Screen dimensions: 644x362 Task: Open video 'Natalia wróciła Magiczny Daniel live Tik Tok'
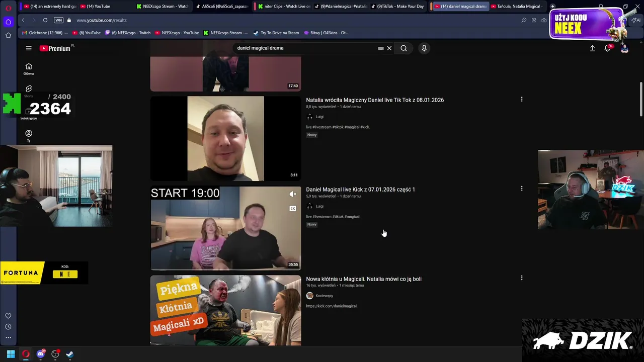tap(375, 100)
